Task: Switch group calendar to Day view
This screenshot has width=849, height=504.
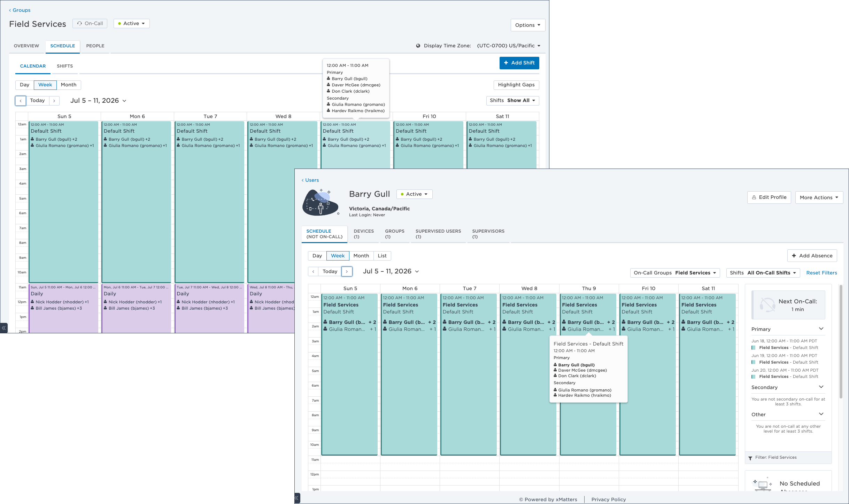Action: tap(25, 85)
